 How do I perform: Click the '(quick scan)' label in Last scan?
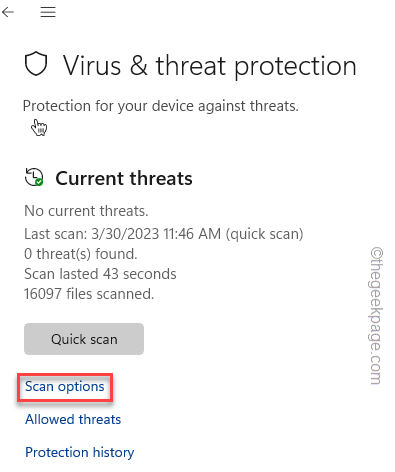pyautogui.click(x=265, y=234)
